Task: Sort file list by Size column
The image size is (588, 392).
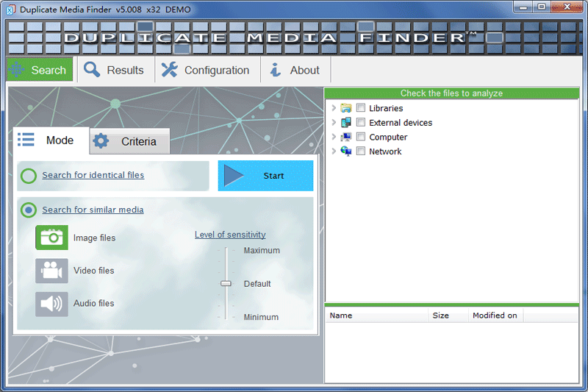Action: coord(448,316)
